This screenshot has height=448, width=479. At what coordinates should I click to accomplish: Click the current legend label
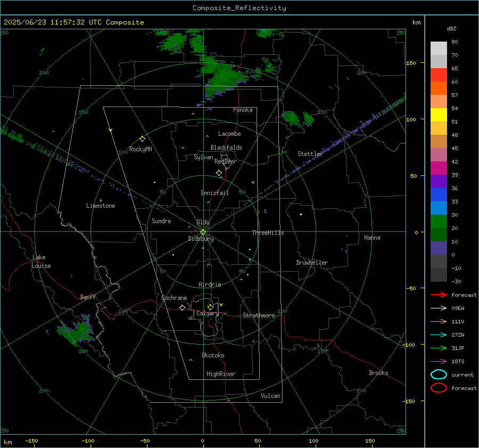pyautogui.click(x=463, y=374)
